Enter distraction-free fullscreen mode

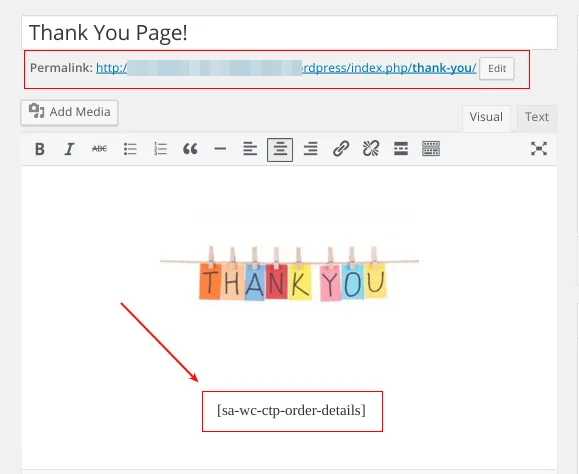coord(539,149)
